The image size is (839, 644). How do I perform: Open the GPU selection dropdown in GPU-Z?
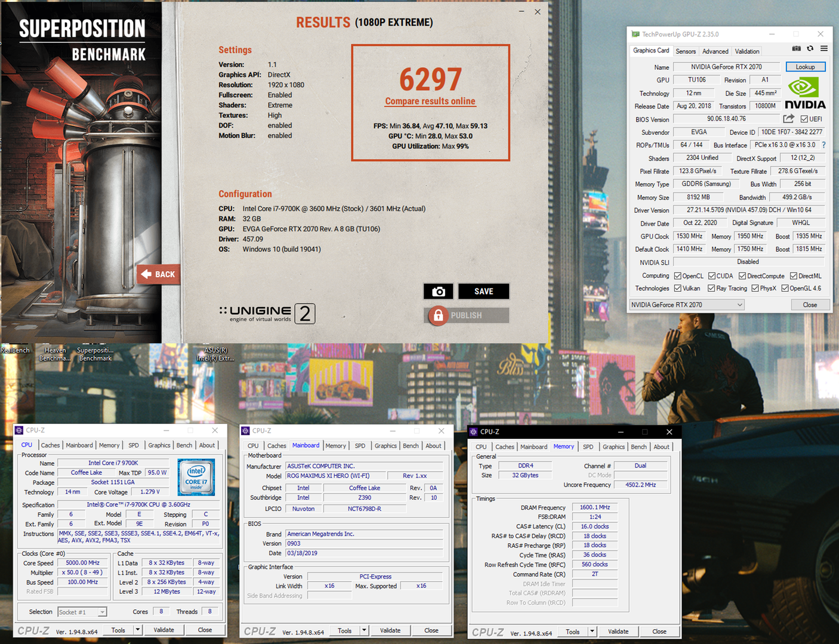[x=687, y=305]
